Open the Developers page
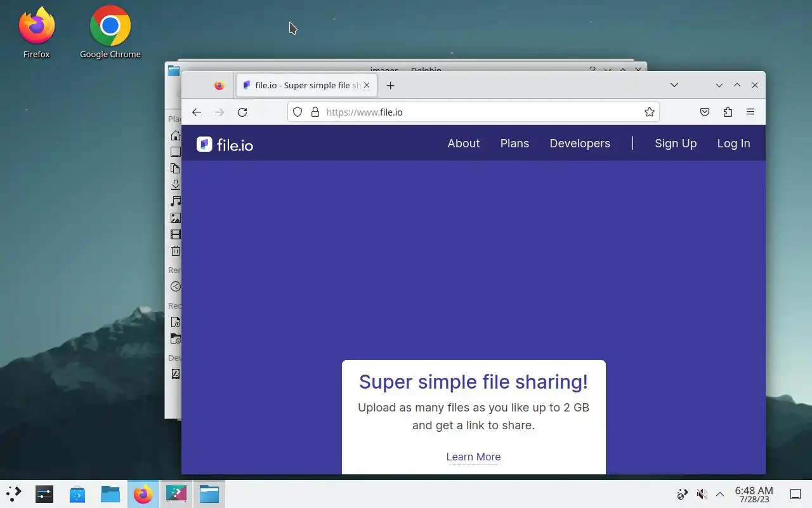This screenshot has width=812, height=508. pos(580,144)
